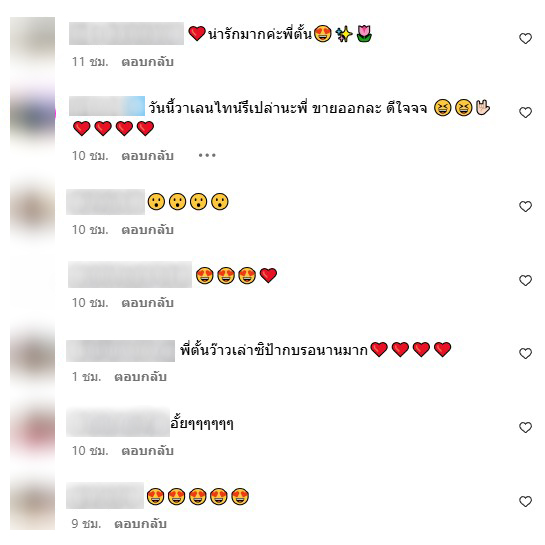Open the blurred username of the first comment
The width and height of the screenshot is (545, 545).
[126, 33]
